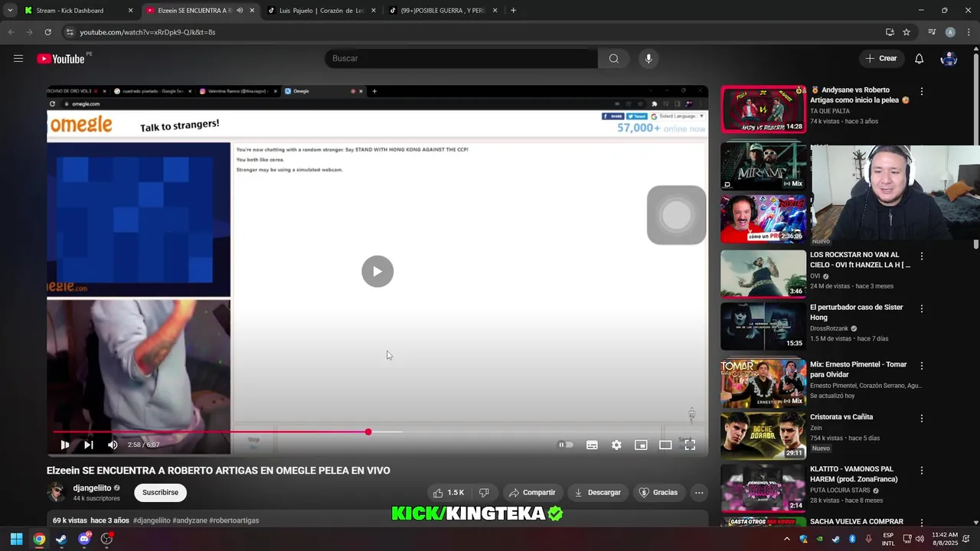
Task: Open Discord from taskbar
Action: pos(84,539)
